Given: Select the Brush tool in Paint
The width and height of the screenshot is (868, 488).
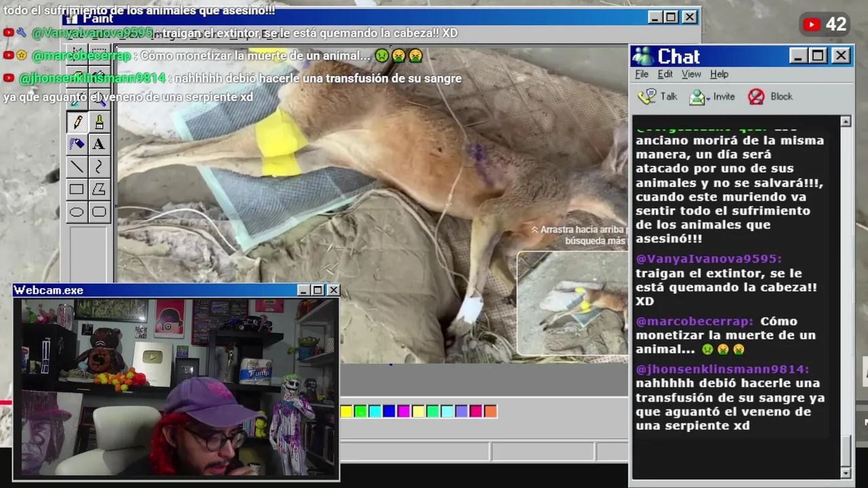Looking at the screenshot, I should 99,122.
